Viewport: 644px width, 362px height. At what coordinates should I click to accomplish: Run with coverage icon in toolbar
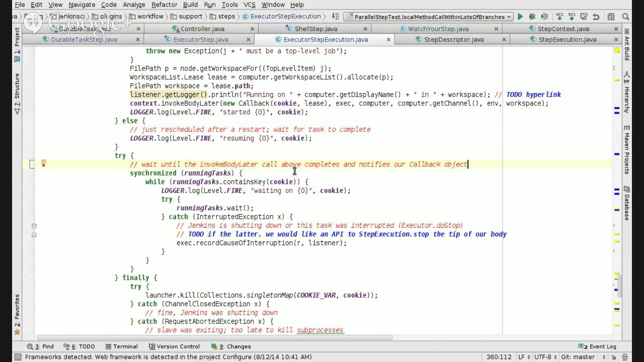[x=544, y=17]
